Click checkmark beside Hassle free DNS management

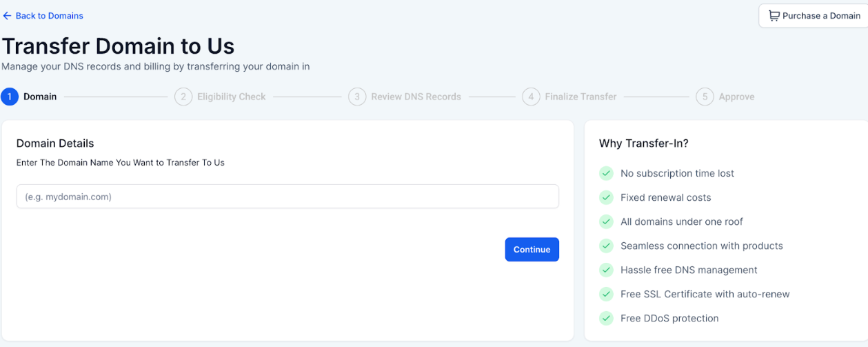click(606, 270)
